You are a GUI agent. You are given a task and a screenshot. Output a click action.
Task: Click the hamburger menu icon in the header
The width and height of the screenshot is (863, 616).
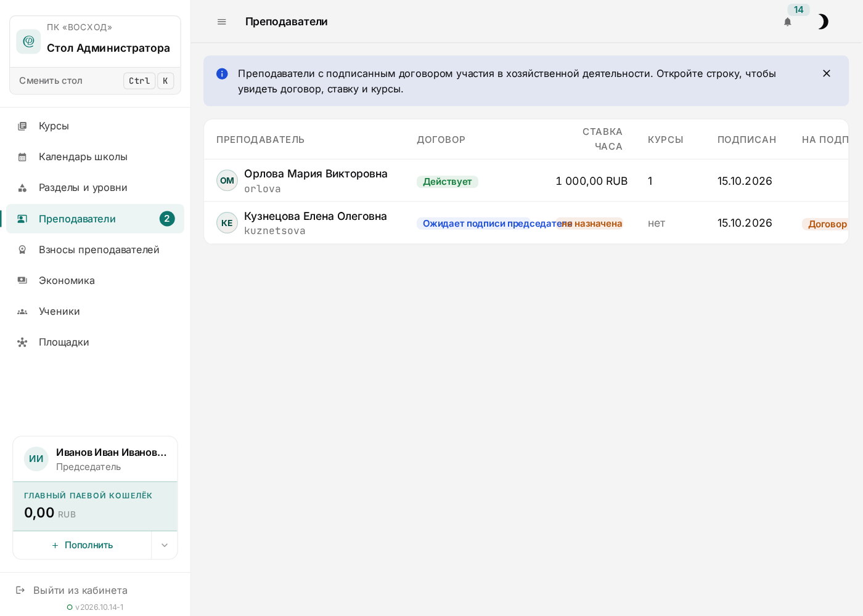[x=222, y=22]
